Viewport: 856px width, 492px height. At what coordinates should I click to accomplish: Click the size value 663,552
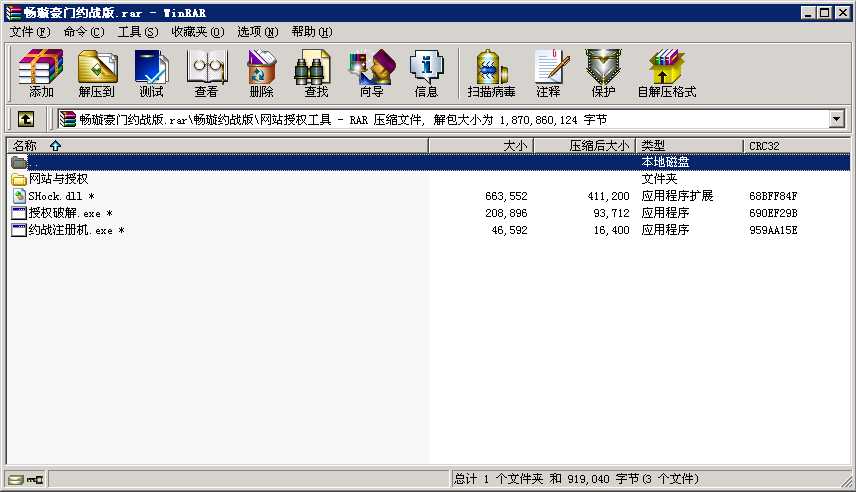(506, 196)
